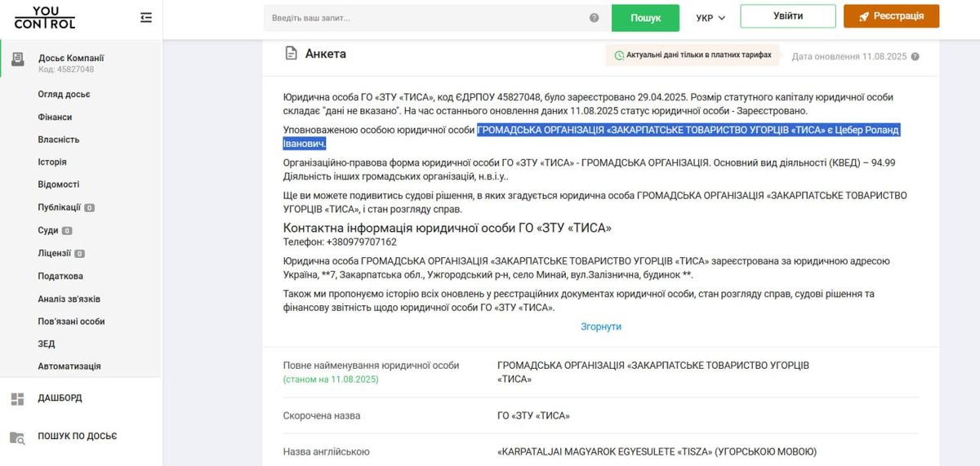Click the phone number +380979707162

click(362, 242)
